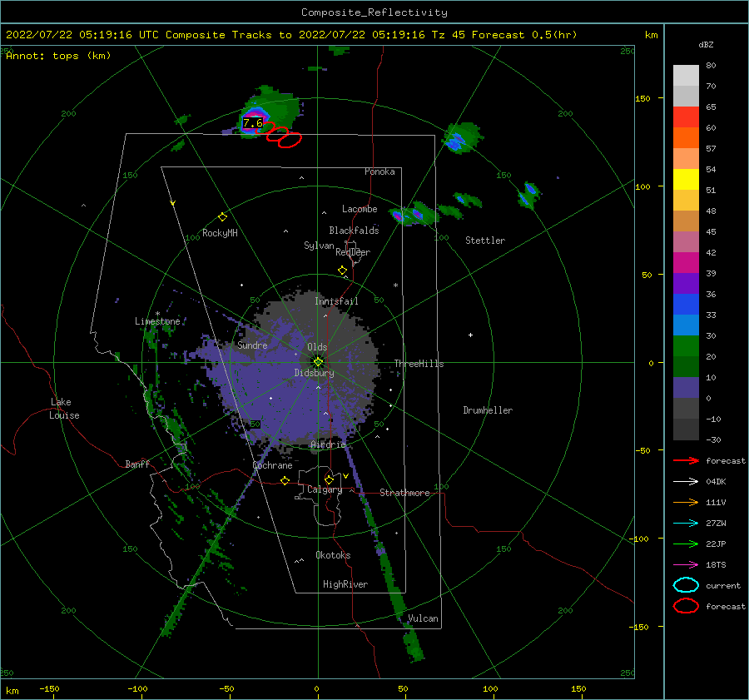
Task: Click the yellow diamond marker above Calgary
Action: [x=329, y=479]
